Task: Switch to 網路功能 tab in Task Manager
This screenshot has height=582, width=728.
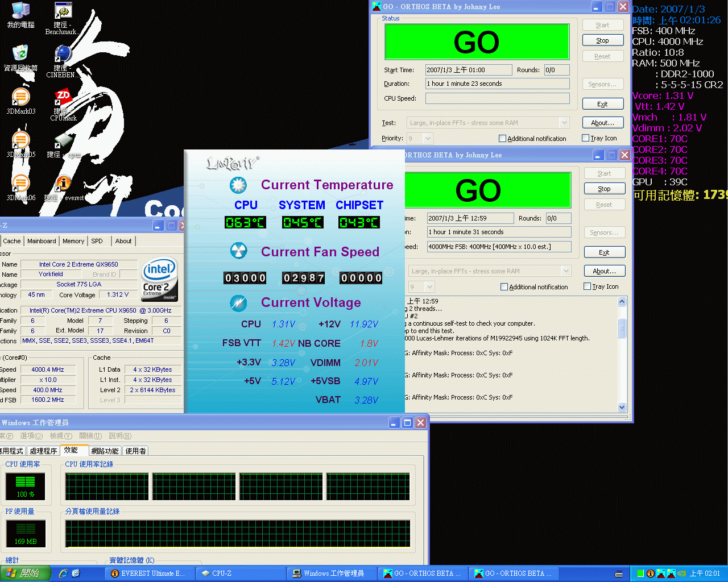Action: tap(105, 451)
